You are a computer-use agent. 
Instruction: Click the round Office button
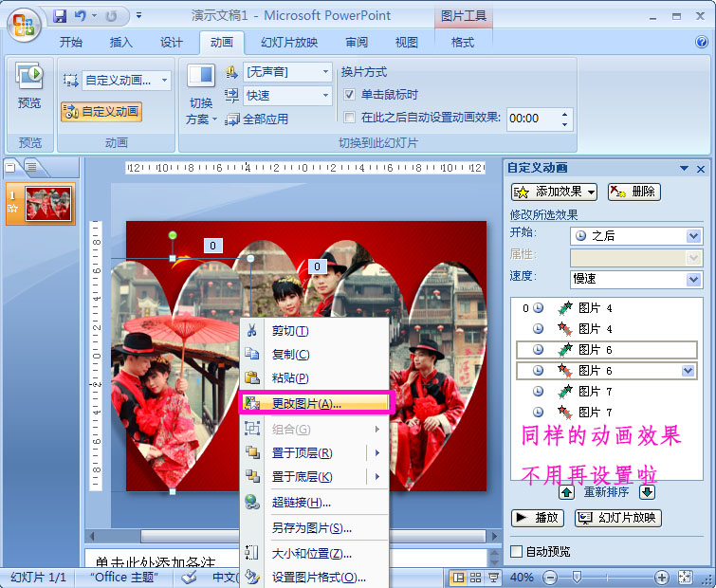point(24,25)
